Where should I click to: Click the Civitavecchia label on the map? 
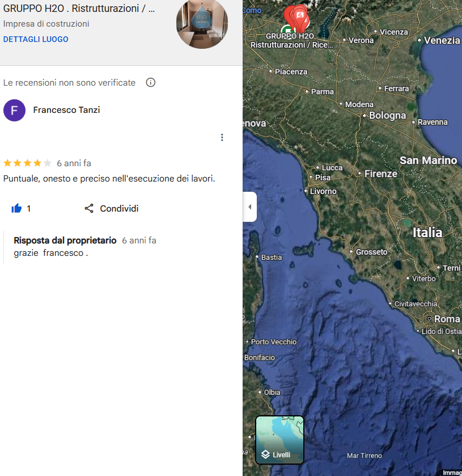416,304
